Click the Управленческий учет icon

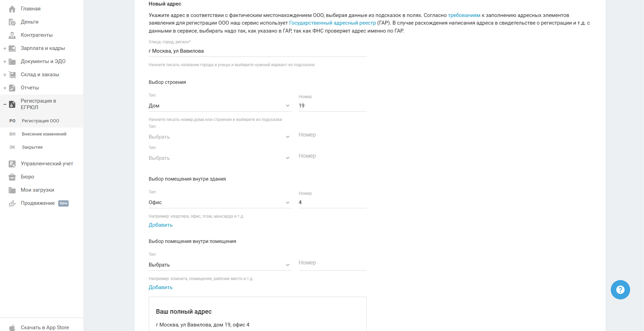[x=12, y=164]
